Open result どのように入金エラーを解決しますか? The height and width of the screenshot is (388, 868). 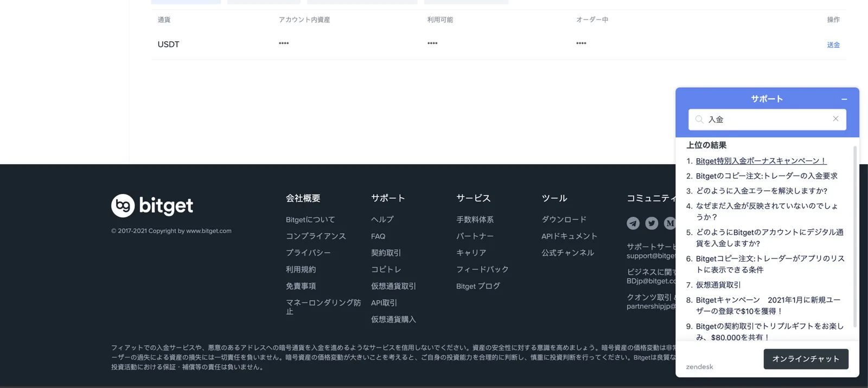tap(762, 191)
